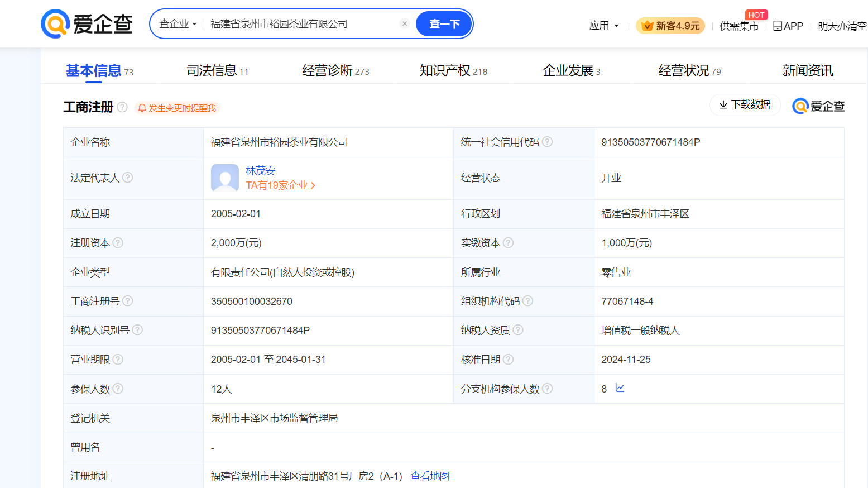Click the 12人 insured count value
868x488 pixels.
click(221, 389)
